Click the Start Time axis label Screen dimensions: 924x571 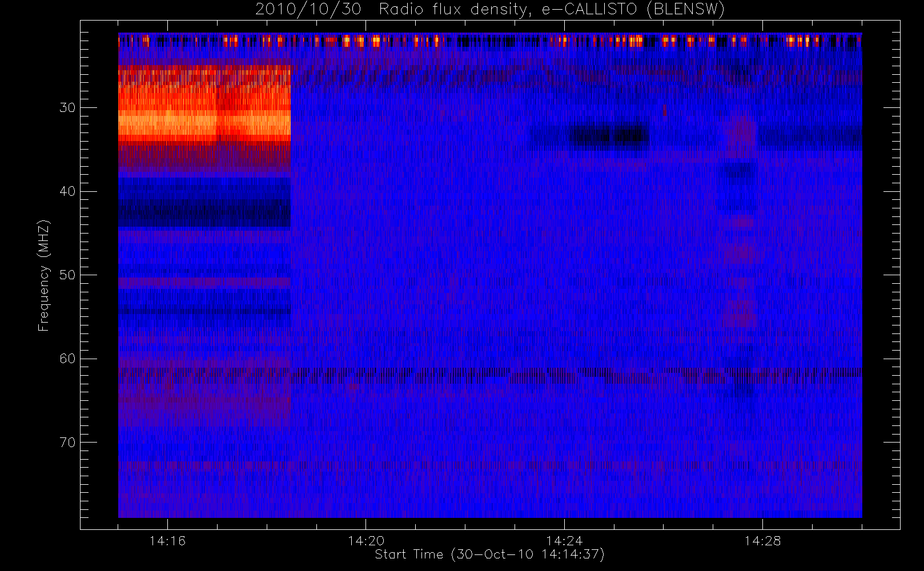[489, 554]
